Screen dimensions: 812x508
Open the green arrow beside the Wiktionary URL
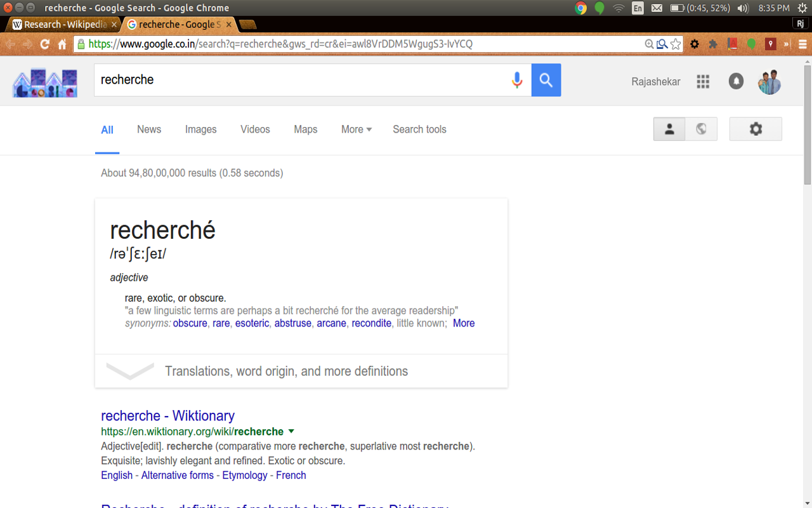click(x=291, y=431)
